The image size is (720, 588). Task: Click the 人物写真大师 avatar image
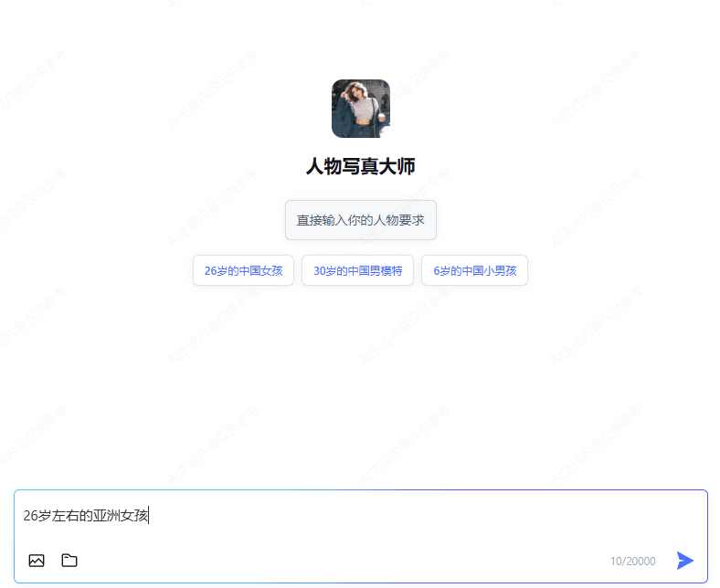(x=360, y=109)
